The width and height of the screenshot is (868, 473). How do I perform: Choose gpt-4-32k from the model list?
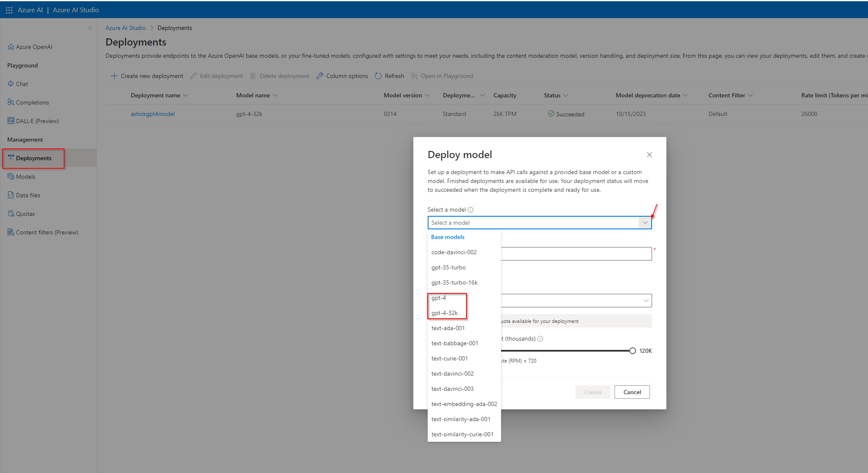445,313
